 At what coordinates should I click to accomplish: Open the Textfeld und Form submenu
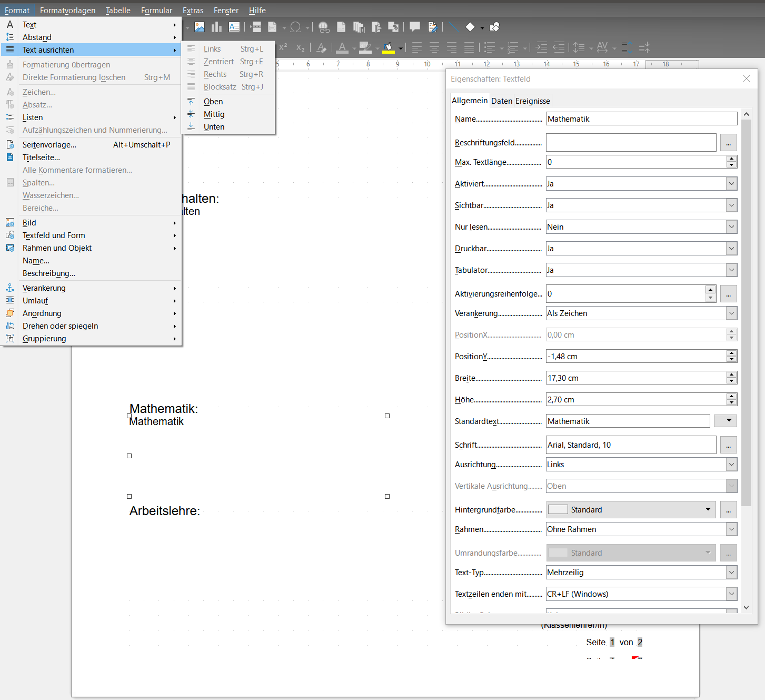point(91,235)
